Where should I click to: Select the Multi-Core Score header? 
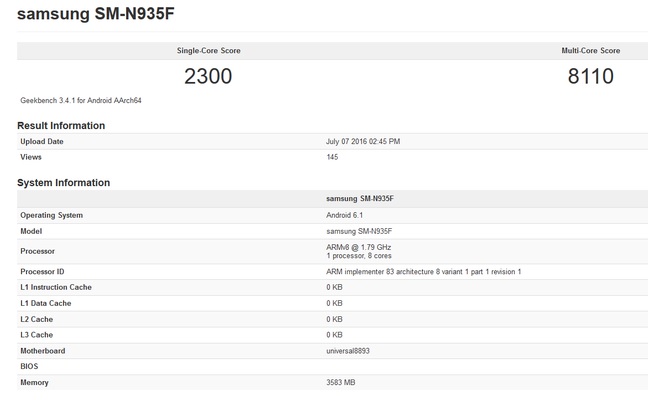point(590,51)
